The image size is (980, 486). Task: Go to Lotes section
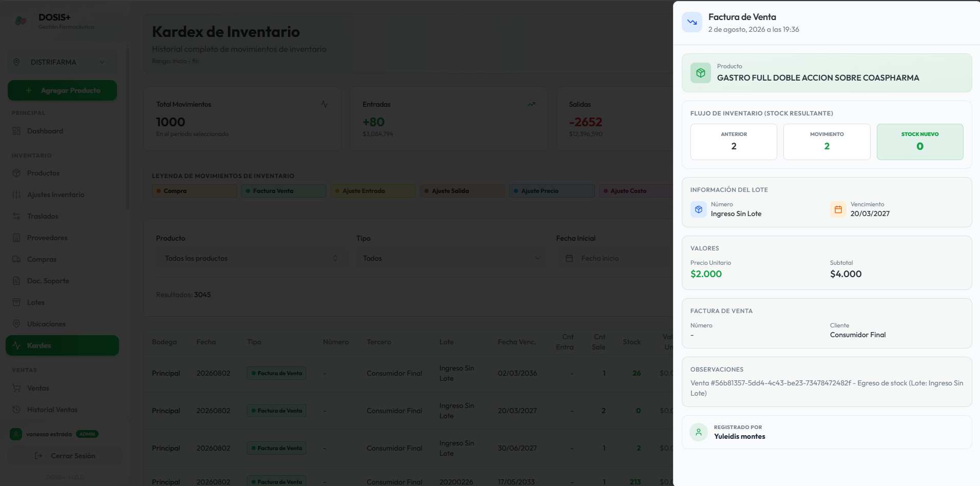62,302
